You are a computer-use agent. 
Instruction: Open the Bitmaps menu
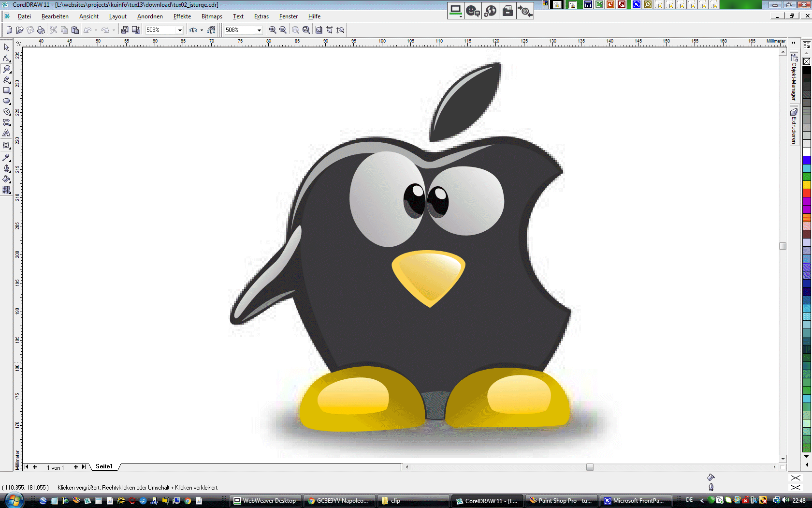click(212, 16)
